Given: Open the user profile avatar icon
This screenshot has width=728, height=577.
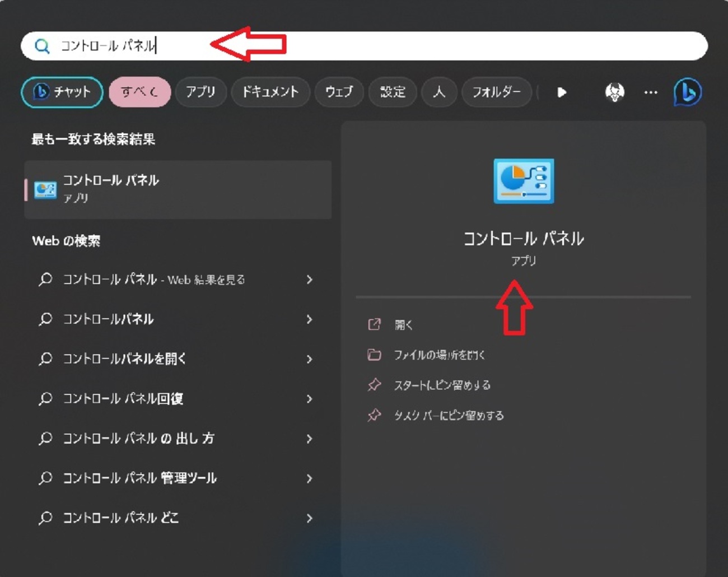Looking at the screenshot, I should point(615,92).
